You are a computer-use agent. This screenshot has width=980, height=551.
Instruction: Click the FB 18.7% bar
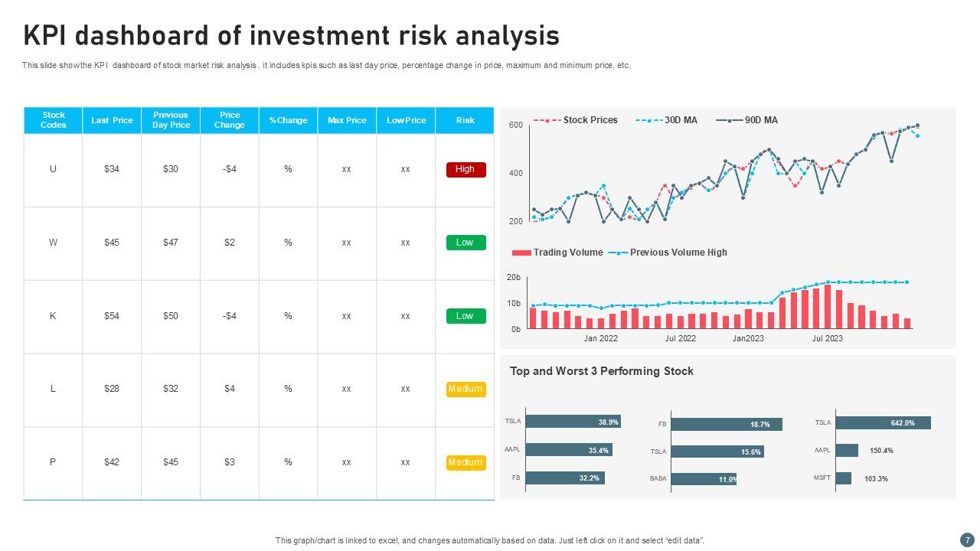(x=726, y=424)
